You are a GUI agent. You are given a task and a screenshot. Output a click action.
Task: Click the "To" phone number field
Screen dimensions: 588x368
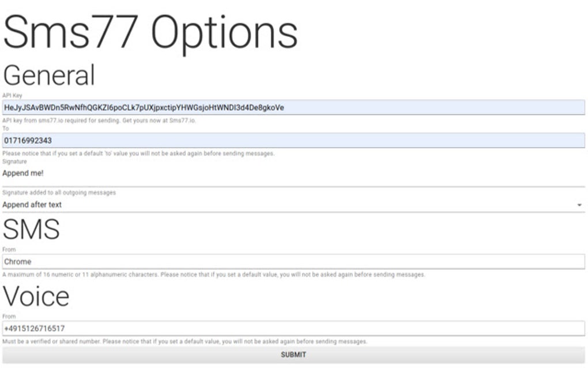[x=288, y=140]
